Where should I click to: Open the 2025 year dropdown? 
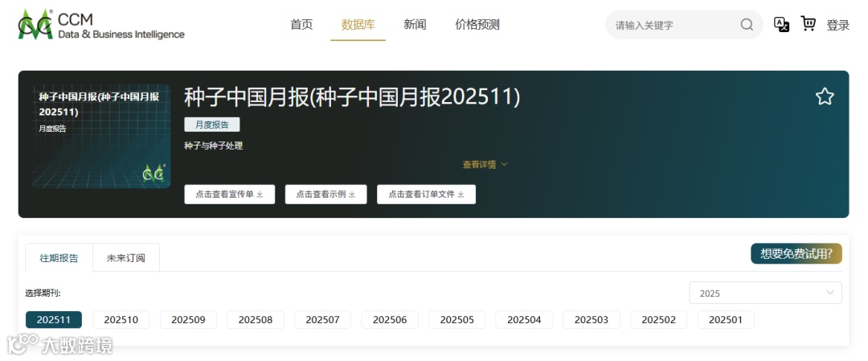[766, 293]
